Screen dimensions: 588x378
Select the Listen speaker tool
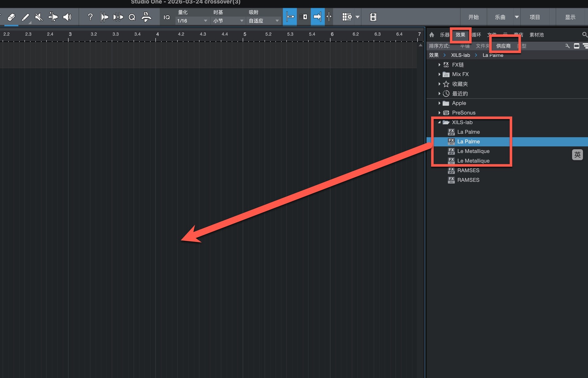point(67,17)
